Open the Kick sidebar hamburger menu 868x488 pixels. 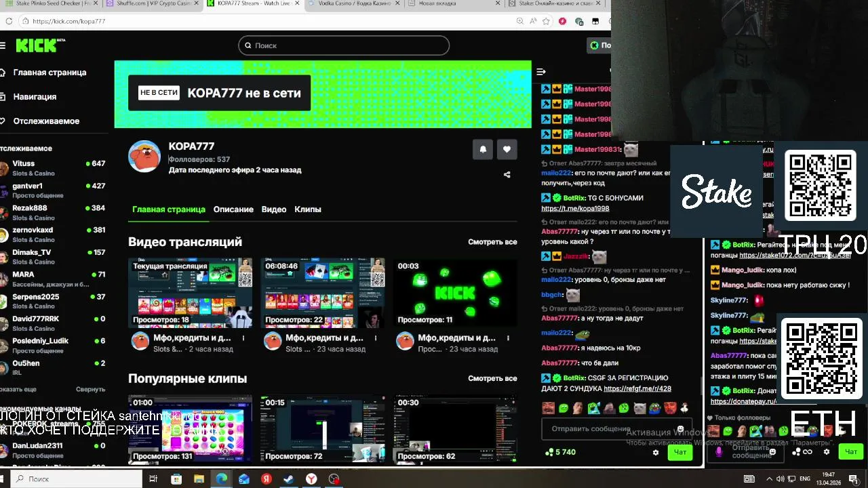click(3, 45)
